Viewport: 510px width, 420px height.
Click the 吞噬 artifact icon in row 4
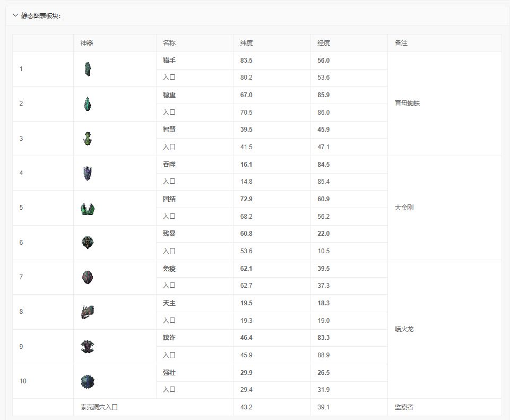(88, 173)
